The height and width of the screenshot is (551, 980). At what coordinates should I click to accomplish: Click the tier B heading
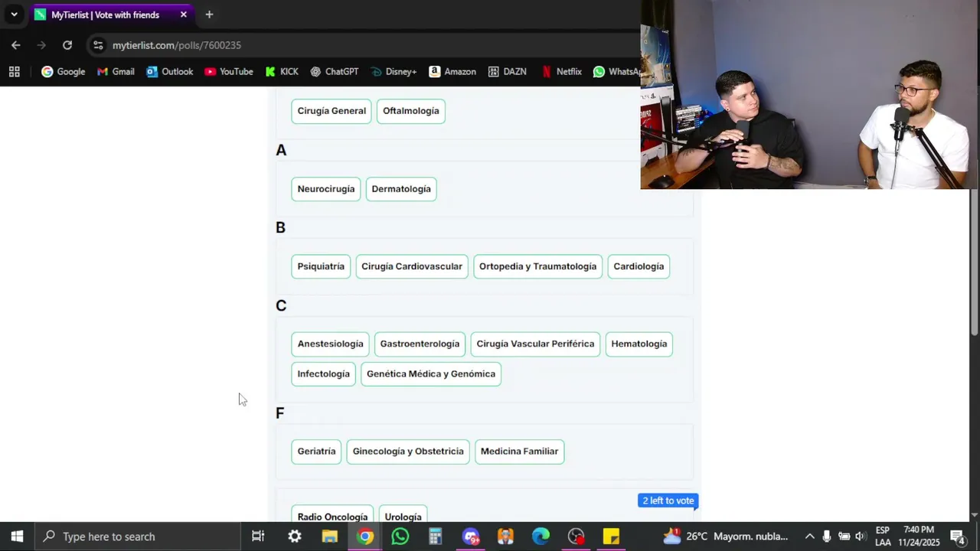pyautogui.click(x=280, y=227)
